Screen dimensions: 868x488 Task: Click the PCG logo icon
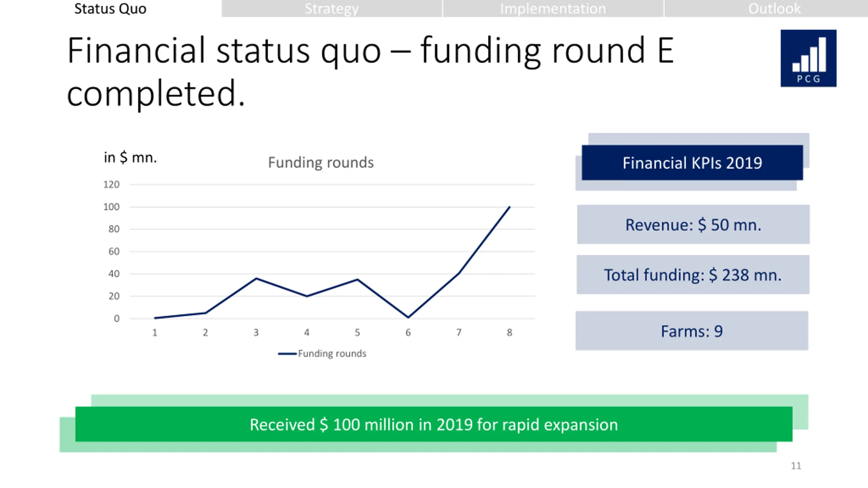(x=808, y=58)
